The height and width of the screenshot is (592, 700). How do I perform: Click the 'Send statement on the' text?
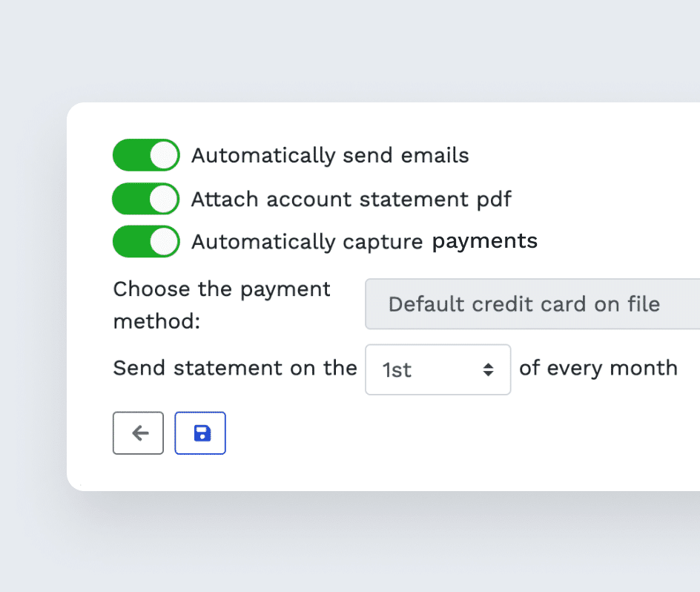(235, 368)
